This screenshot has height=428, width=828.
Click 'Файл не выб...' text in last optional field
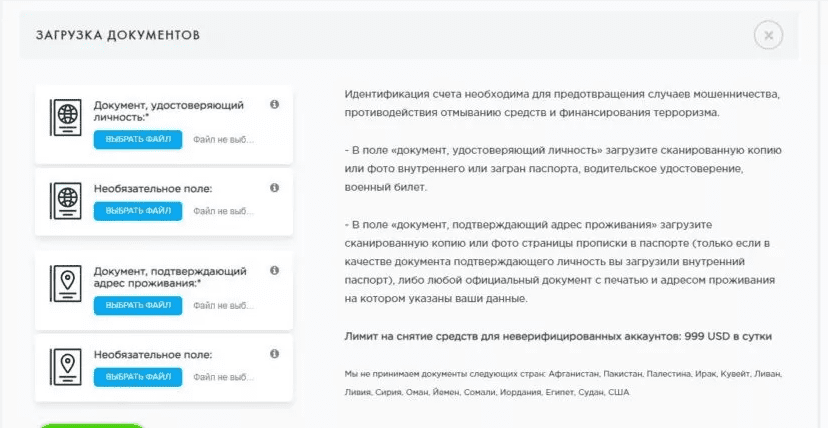click(x=223, y=377)
